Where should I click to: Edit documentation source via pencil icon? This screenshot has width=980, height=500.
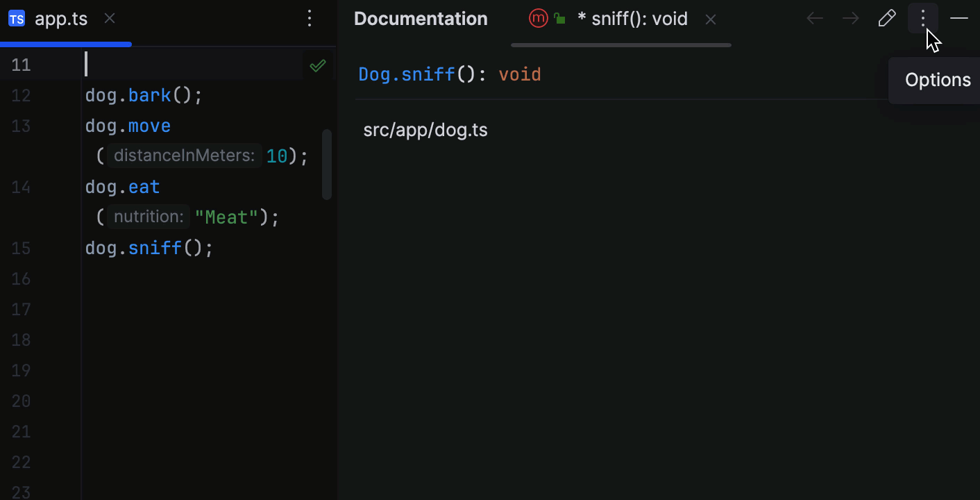886,18
